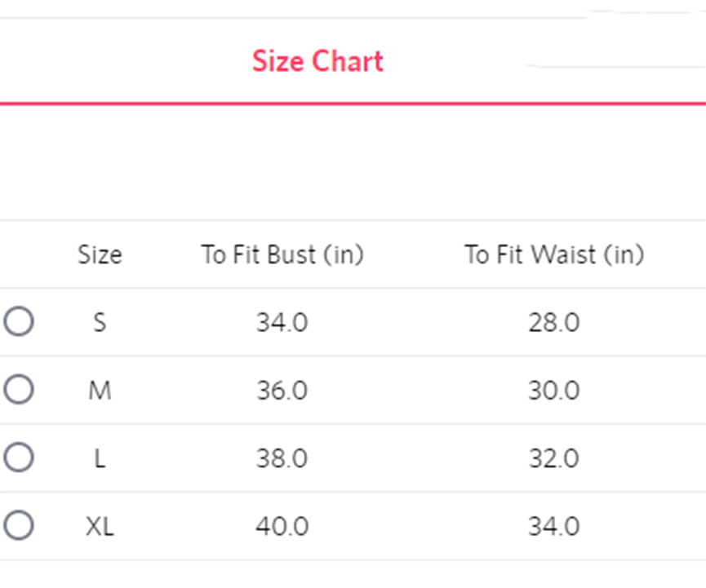Click the S size label in the table
This screenshot has width=706, height=588.
coord(100,321)
